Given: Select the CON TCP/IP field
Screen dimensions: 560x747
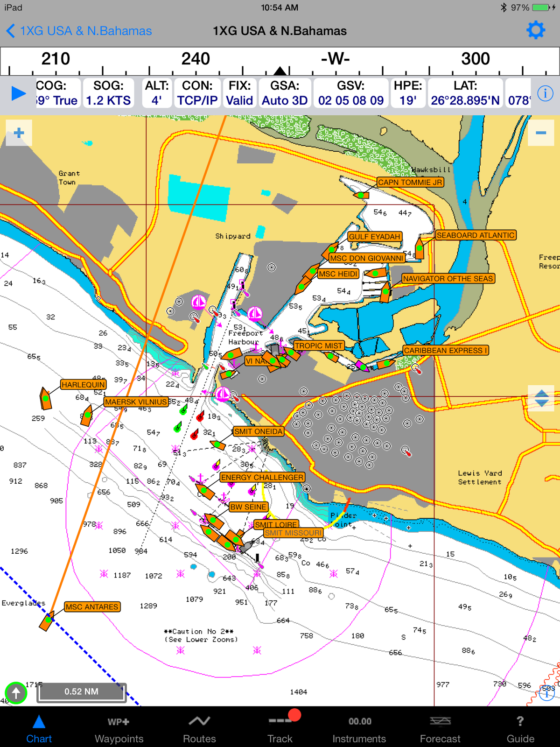Looking at the screenshot, I should [197, 93].
